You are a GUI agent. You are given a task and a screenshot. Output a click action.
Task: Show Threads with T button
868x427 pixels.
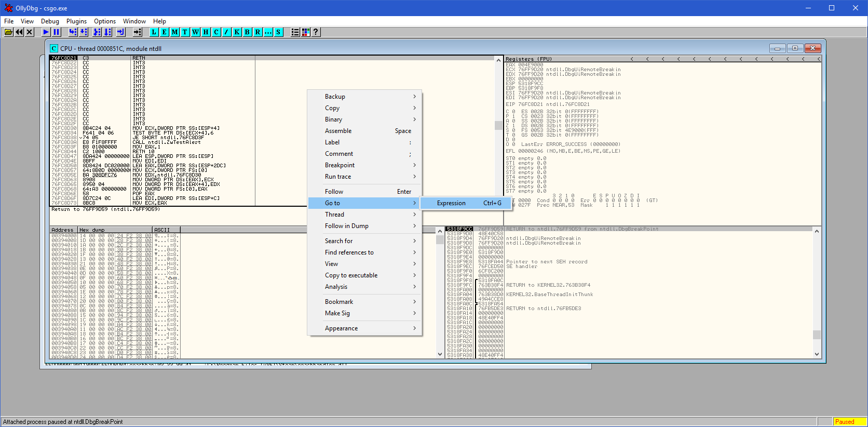(x=185, y=32)
